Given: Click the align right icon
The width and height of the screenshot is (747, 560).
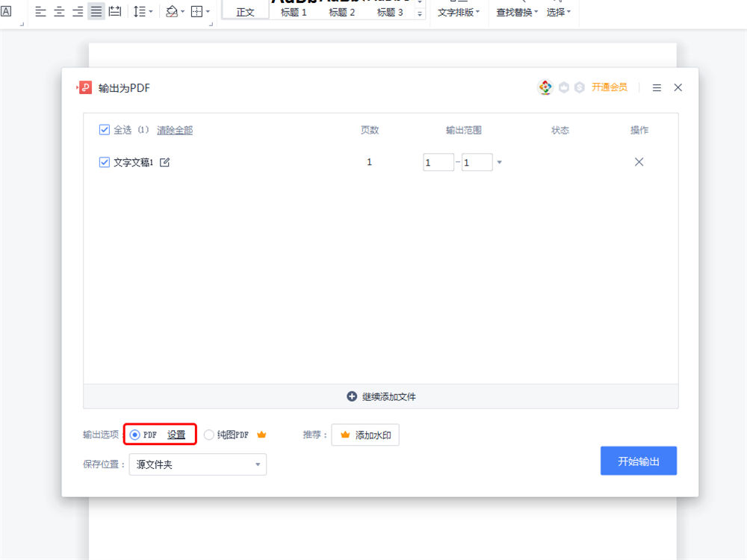Looking at the screenshot, I should tap(78, 12).
